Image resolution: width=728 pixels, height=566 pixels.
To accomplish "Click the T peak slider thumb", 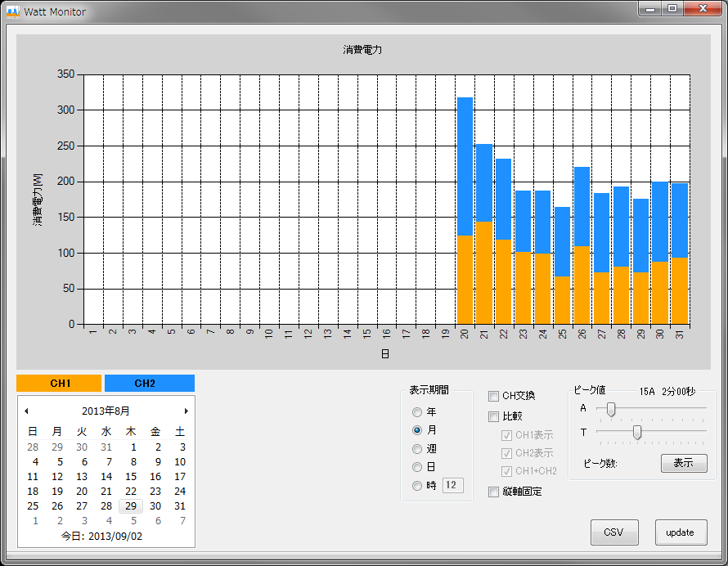I will [637, 433].
